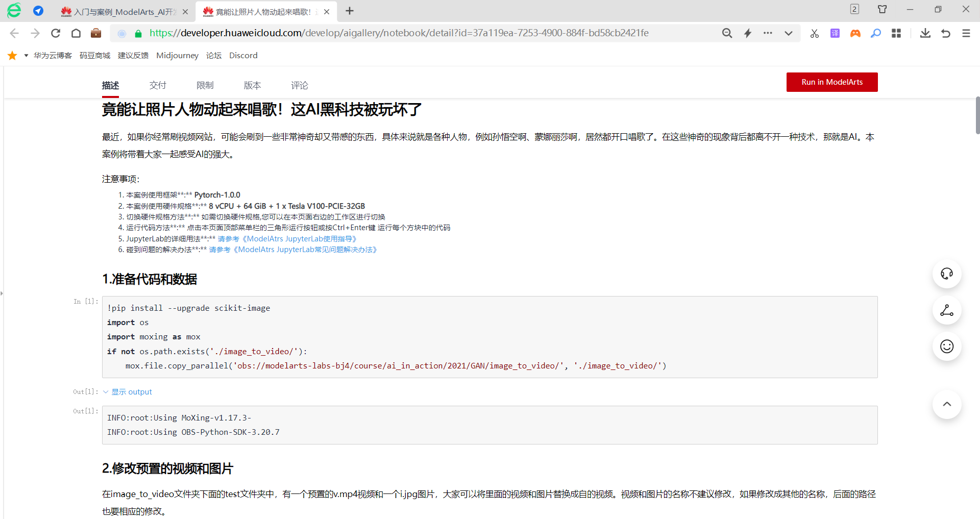Select the 评论 tab
980x519 pixels.
(x=300, y=85)
